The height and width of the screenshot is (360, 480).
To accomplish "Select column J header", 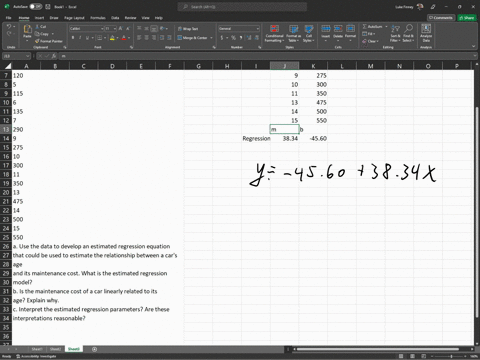I will pos(284,66).
